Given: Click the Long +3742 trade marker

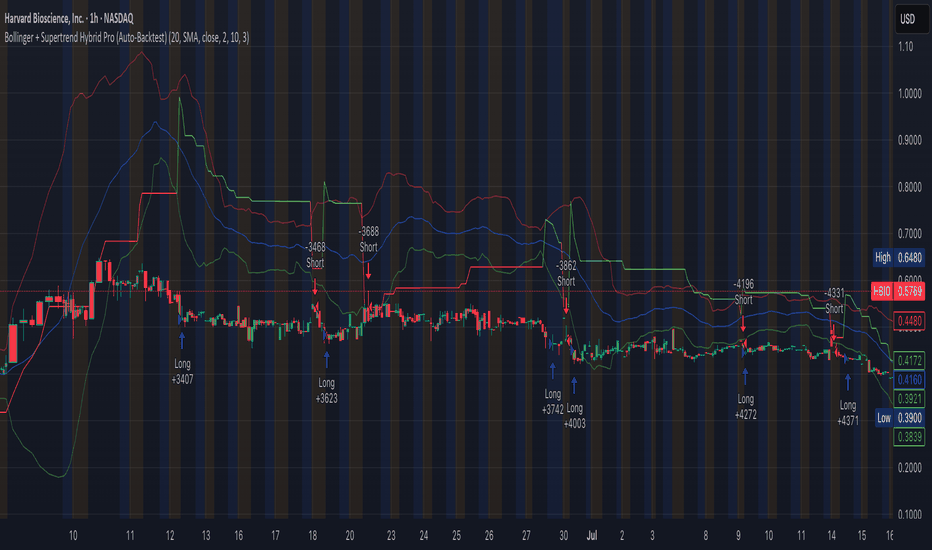Looking at the screenshot, I should click(x=553, y=401).
